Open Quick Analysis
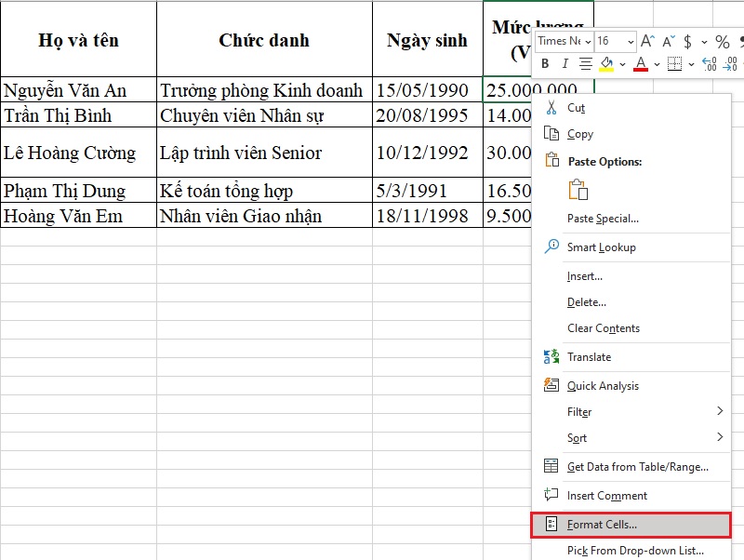 (x=631, y=386)
